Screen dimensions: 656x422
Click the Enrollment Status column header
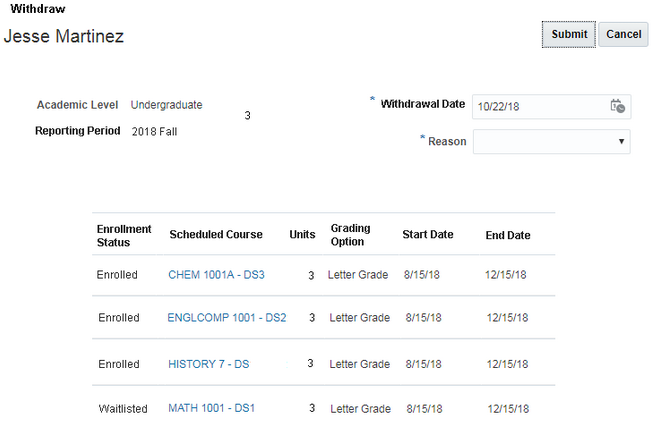124,235
